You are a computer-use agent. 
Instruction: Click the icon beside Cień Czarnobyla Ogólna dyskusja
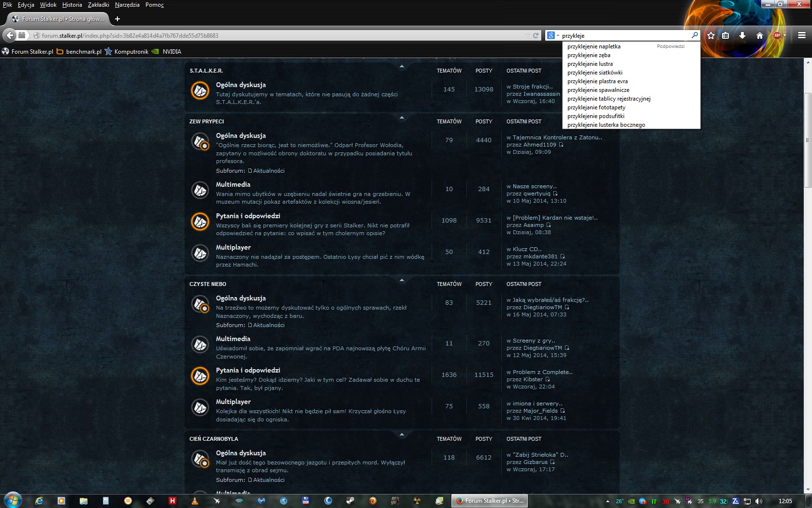[200, 459]
